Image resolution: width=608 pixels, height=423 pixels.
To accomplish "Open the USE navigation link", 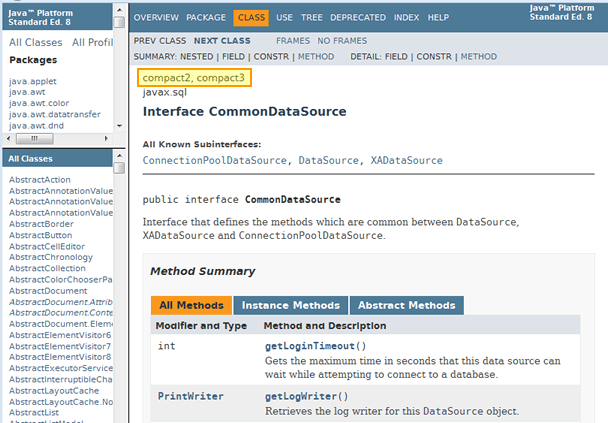I will (x=284, y=18).
